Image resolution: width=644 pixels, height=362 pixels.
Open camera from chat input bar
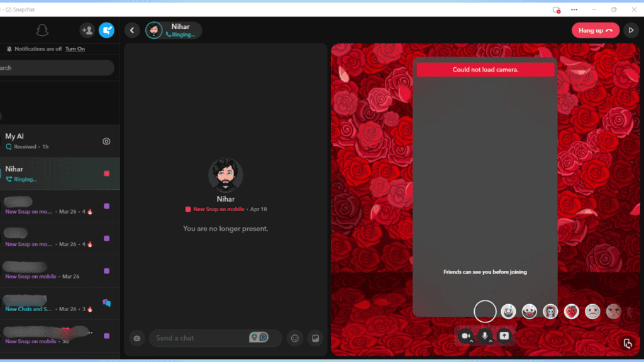136,338
